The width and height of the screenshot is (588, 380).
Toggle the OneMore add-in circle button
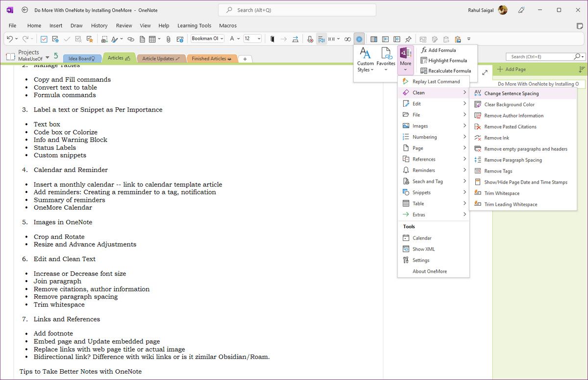tap(359, 39)
